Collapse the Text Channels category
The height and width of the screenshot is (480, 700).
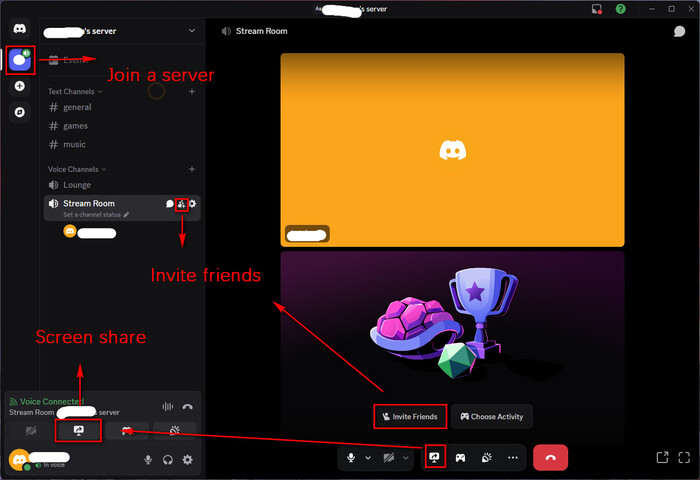(x=75, y=92)
